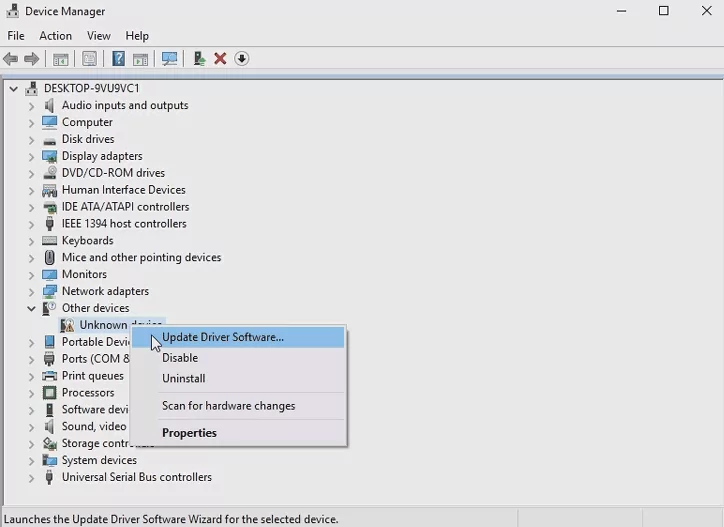Select the Print queues tree item

93,376
